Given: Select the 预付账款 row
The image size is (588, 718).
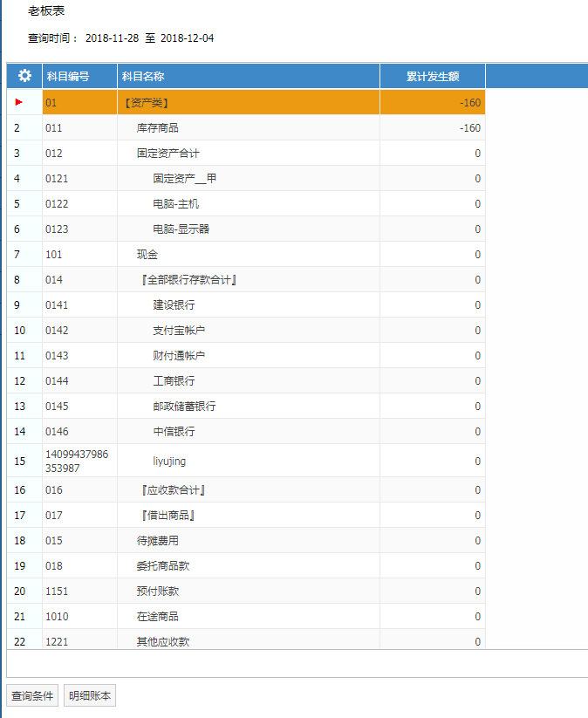Looking at the screenshot, I should click(246, 591).
